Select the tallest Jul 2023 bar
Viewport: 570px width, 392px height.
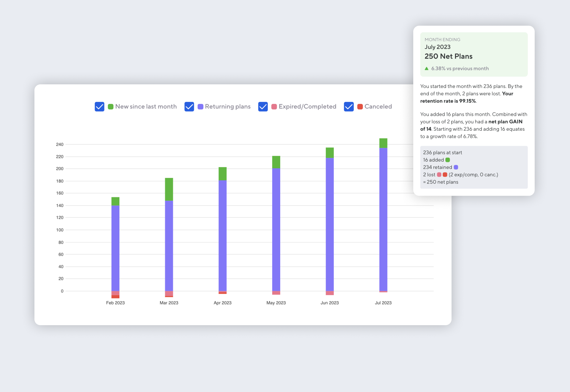[x=383, y=214]
